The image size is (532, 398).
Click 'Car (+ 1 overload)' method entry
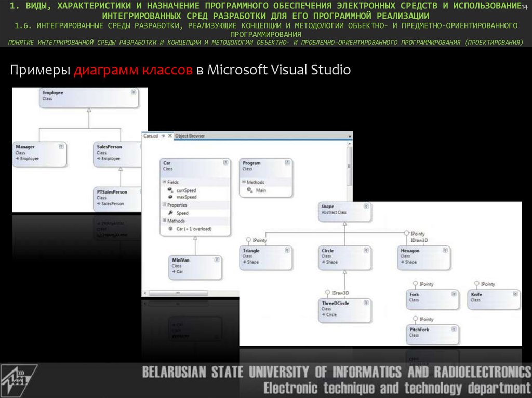(194, 229)
